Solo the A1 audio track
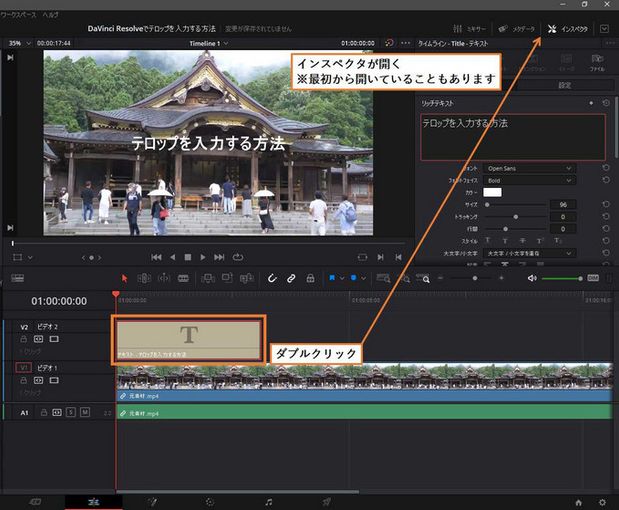This screenshot has height=510, width=619. point(71,413)
